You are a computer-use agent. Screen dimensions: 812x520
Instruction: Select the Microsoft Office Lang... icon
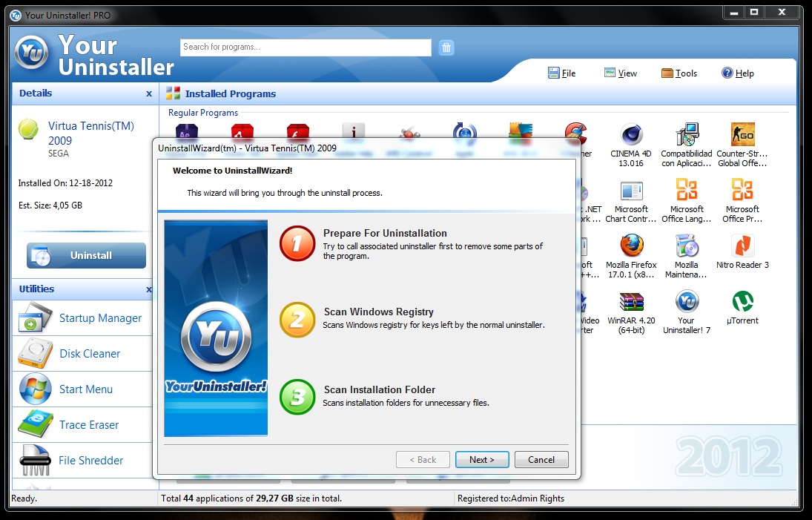tap(687, 190)
